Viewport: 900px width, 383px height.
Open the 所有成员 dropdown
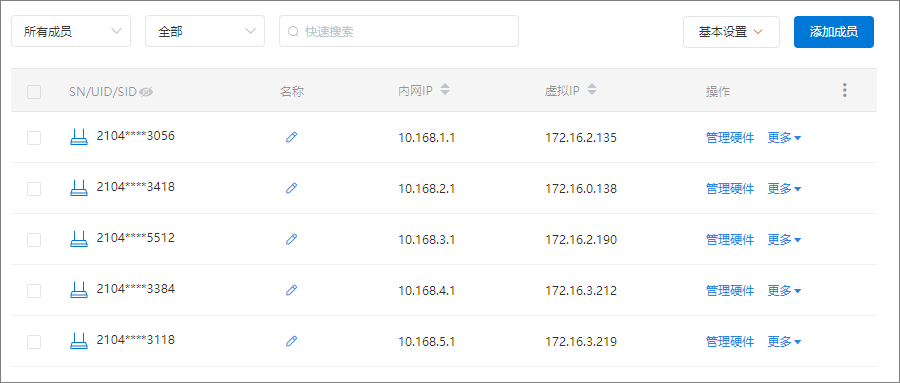tap(71, 31)
